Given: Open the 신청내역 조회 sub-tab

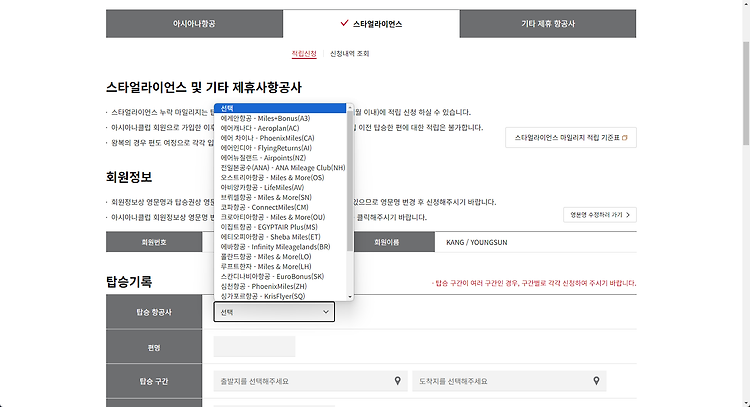Looking at the screenshot, I should (350, 54).
